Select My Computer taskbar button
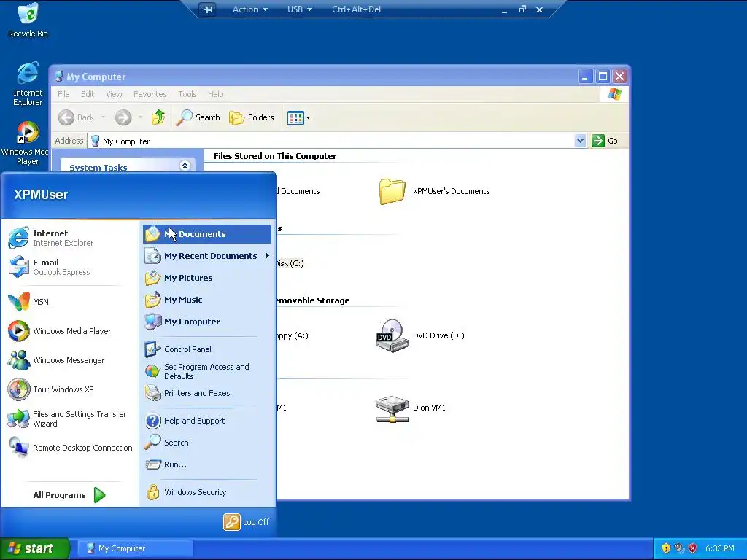 point(136,548)
